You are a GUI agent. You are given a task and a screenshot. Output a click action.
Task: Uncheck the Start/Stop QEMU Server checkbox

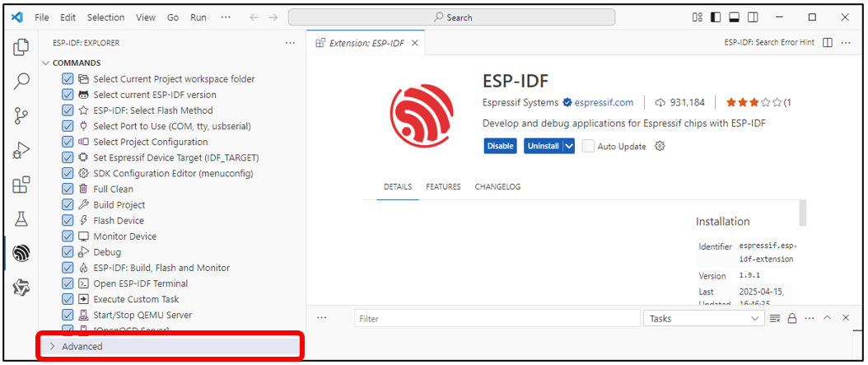(x=68, y=315)
